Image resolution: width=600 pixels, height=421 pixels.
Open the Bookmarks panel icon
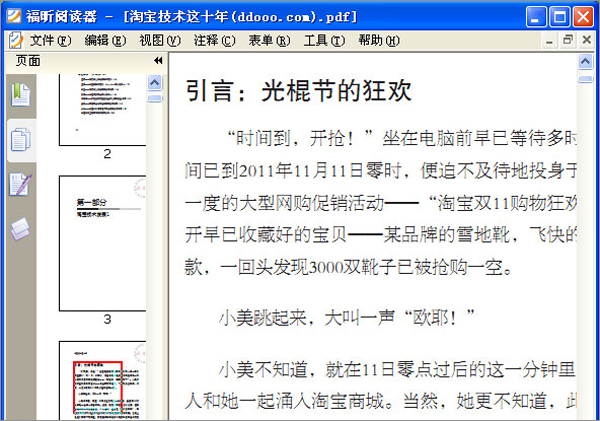pyautogui.click(x=21, y=94)
